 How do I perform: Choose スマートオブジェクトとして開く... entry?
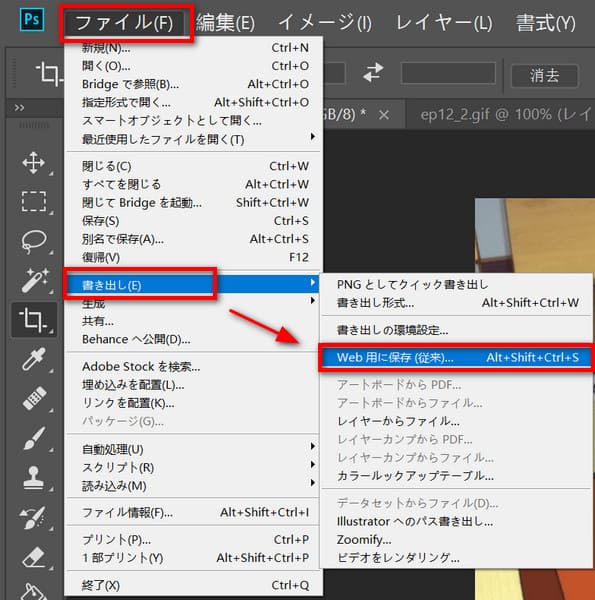point(195,121)
